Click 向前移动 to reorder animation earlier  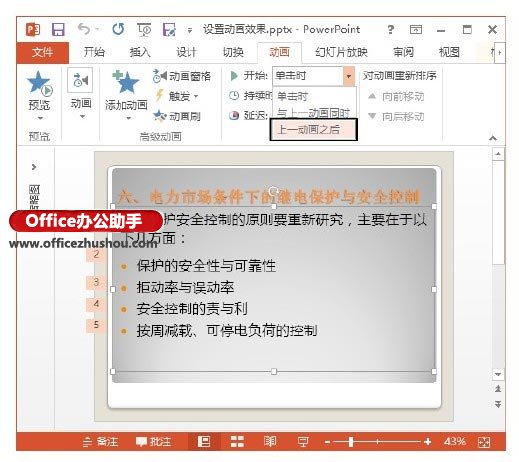pos(396,97)
